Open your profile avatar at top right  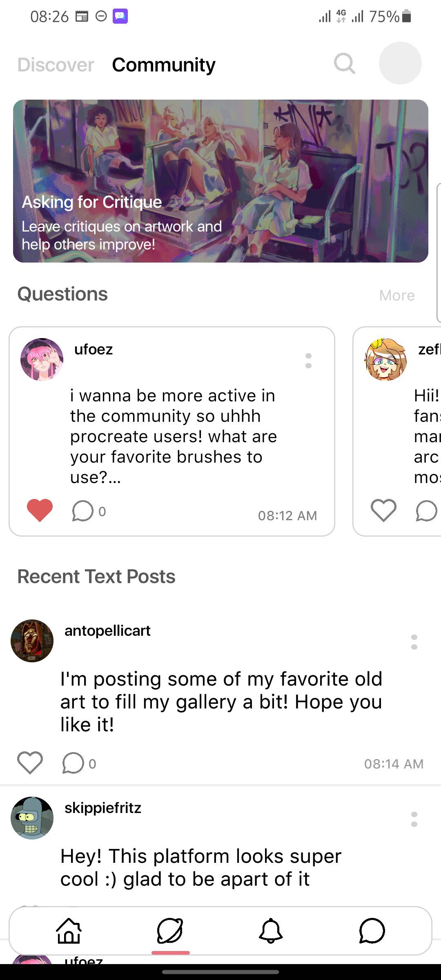400,63
